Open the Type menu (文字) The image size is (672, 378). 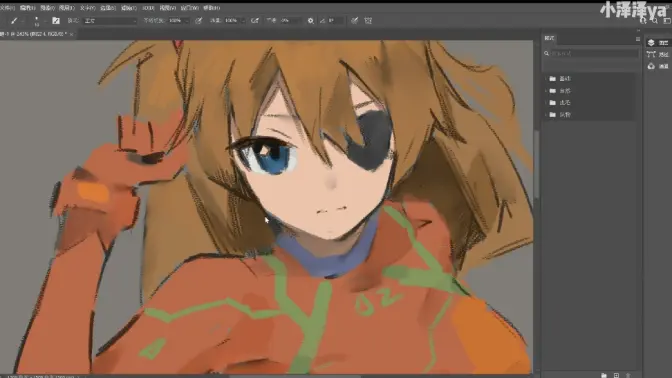coord(87,8)
